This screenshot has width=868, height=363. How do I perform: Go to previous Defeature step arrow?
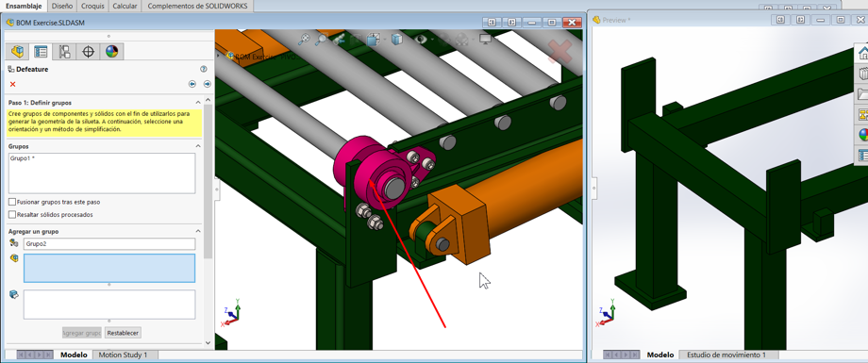[192, 84]
